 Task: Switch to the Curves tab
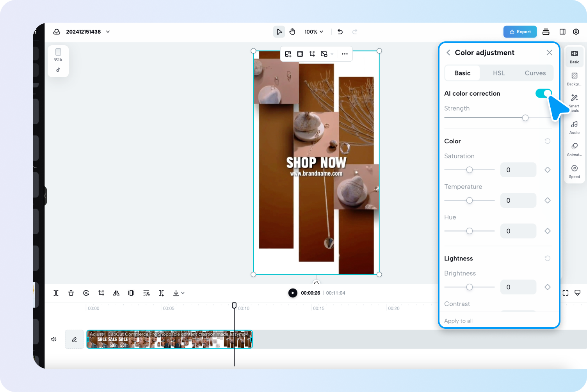pos(535,73)
